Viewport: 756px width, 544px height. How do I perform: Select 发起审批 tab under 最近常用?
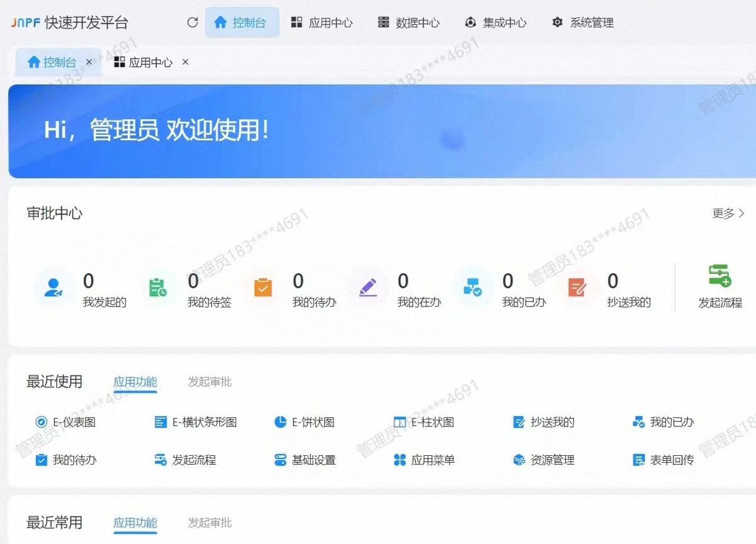(x=210, y=523)
